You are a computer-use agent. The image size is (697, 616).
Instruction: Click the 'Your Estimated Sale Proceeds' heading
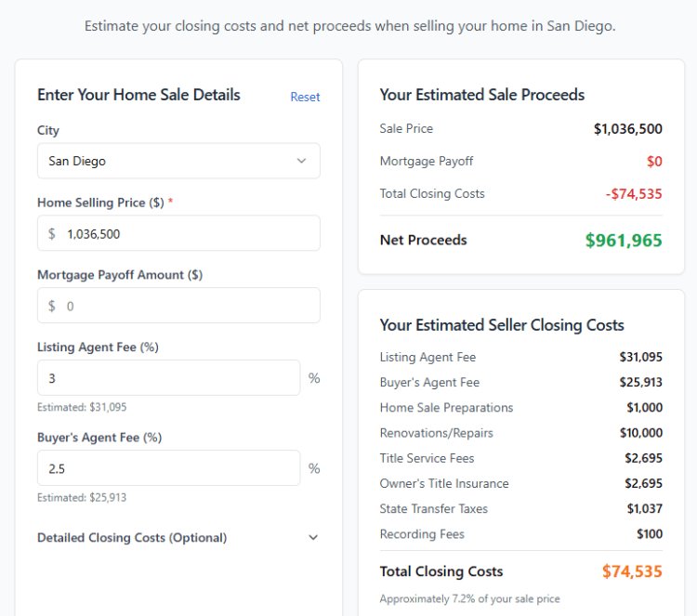tap(482, 95)
